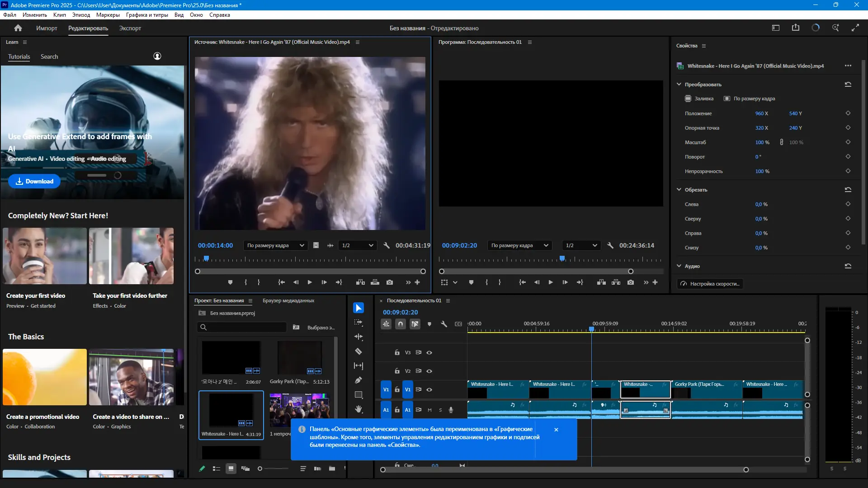Viewport: 868px width, 488px height.
Task: Open Source monitor zoom level dropdown
Action: click(275, 245)
